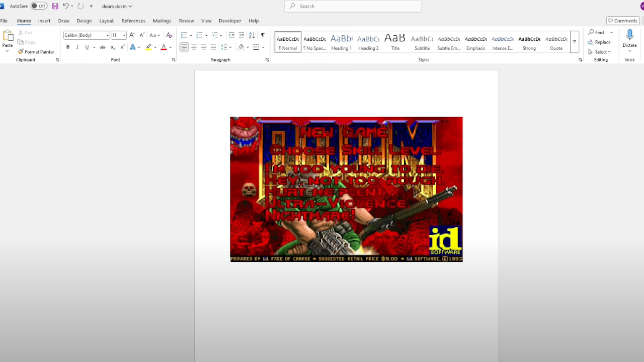644x362 pixels.
Task: Undo the last action
Action: pyautogui.click(x=65, y=6)
